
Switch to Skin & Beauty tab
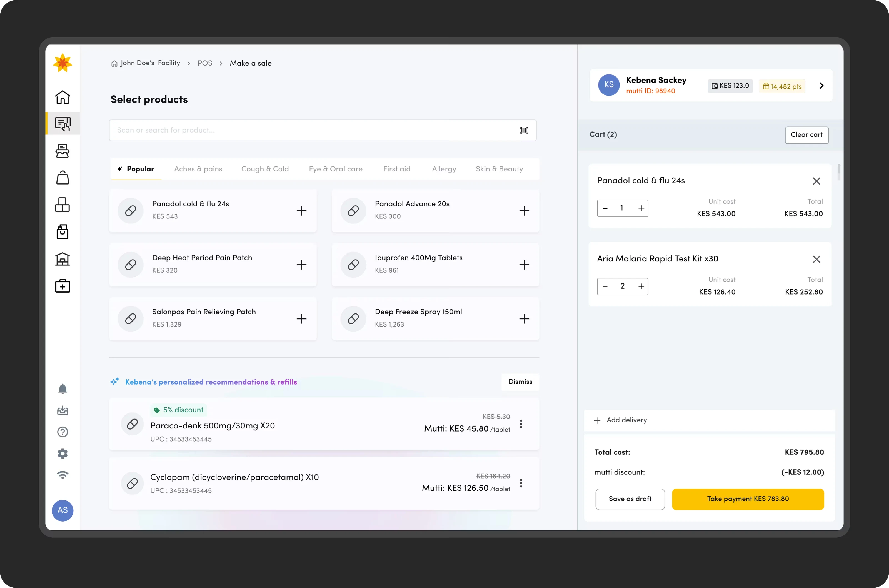coord(499,169)
